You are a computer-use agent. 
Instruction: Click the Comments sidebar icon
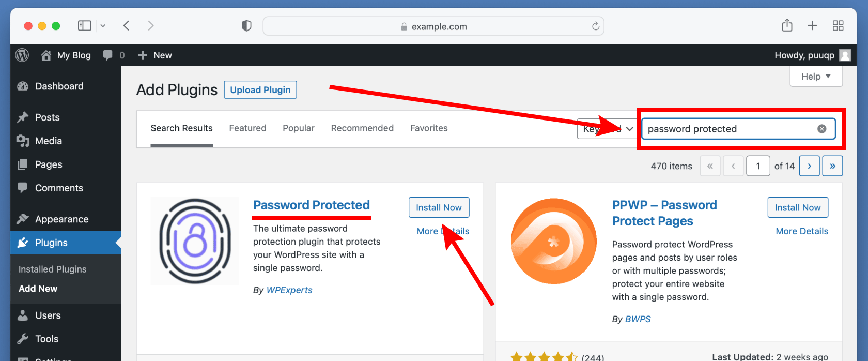point(22,188)
